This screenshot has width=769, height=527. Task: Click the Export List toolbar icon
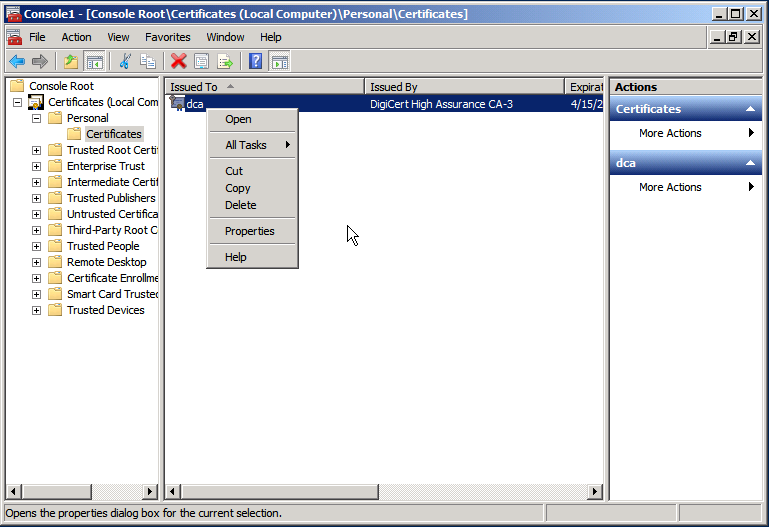click(225, 62)
